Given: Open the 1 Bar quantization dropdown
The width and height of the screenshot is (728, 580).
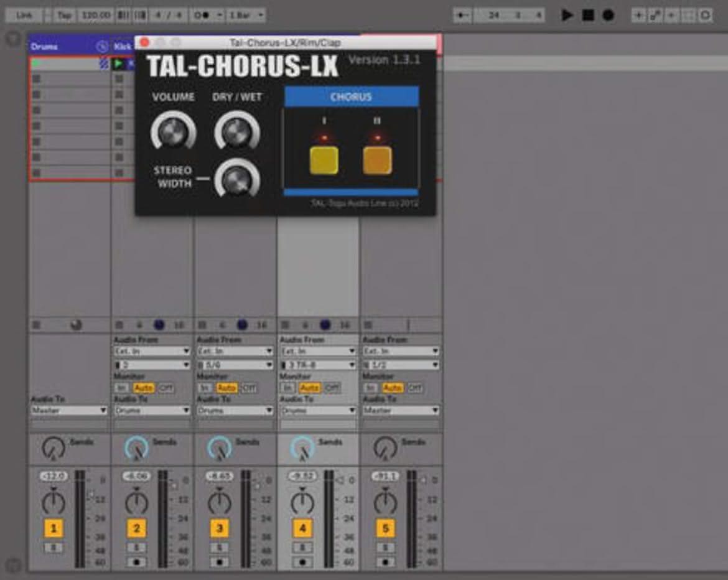Looking at the screenshot, I should pos(246,16).
